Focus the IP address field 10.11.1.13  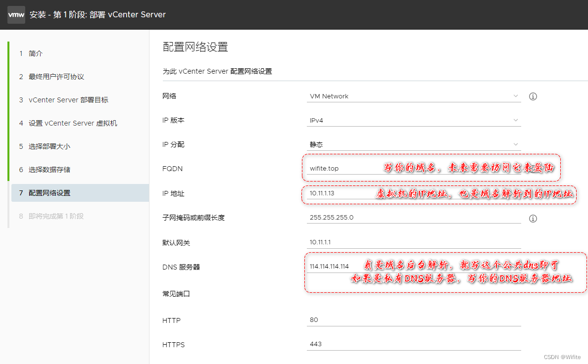tap(414, 193)
